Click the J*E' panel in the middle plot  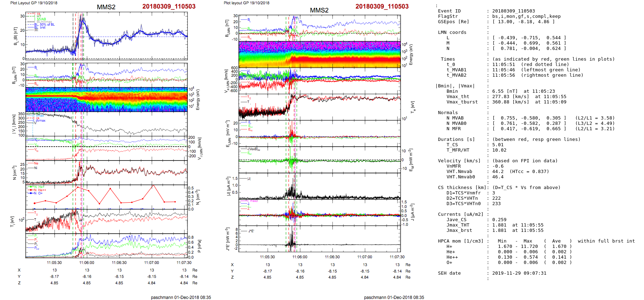[320, 239]
